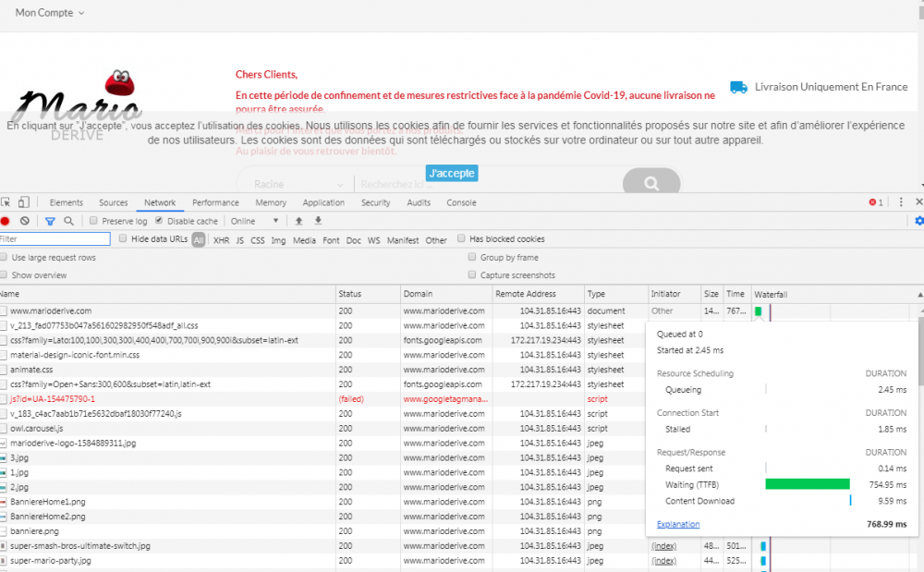Open network search with magnifier icon
Viewport: 924px width, 572px height.
coord(68,221)
